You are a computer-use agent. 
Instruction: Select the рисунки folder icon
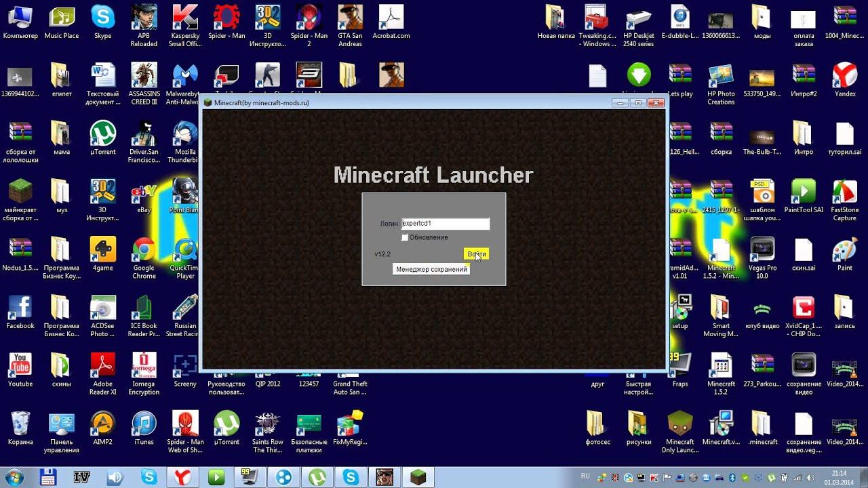(639, 429)
